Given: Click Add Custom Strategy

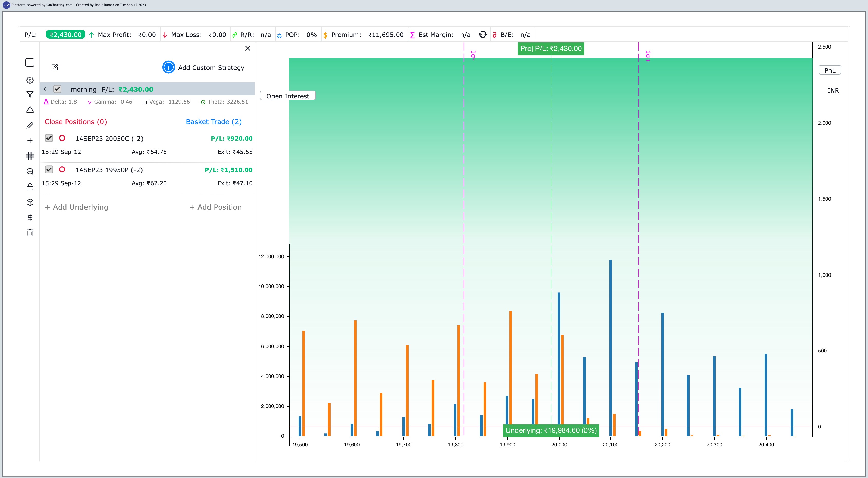Looking at the screenshot, I should coord(204,67).
